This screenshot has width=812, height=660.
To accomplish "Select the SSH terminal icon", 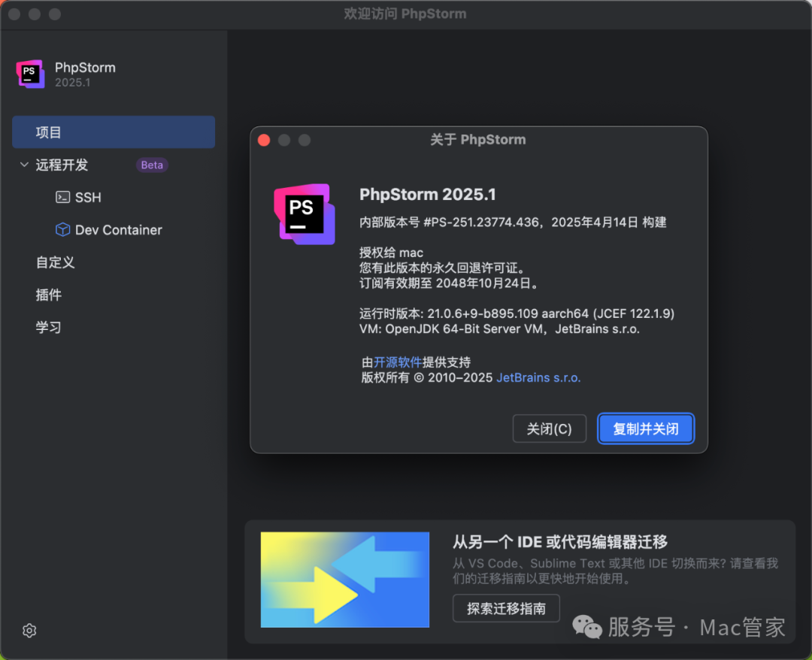I will click(63, 197).
